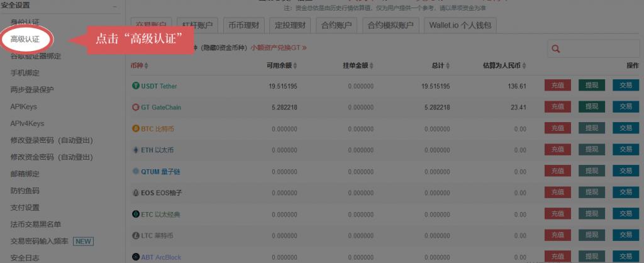Sort by 可用余额 column arrows
This screenshot has width=644, height=263.
[x=296, y=66]
